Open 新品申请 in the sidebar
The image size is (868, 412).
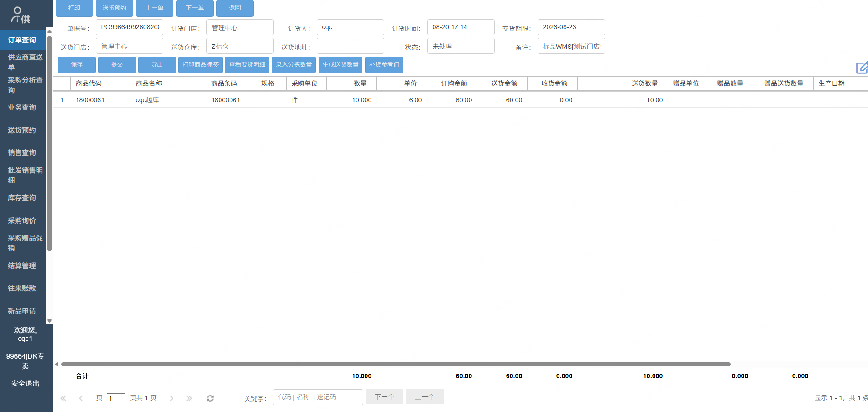tap(23, 311)
